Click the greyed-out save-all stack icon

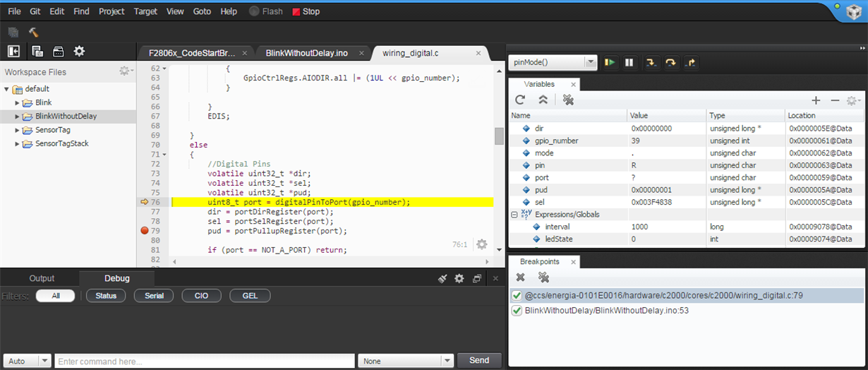tap(13, 32)
